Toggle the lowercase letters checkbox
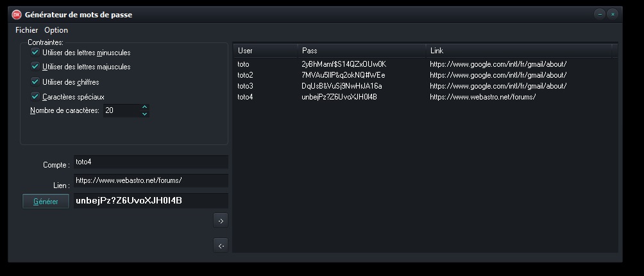The width and height of the screenshot is (644, 276). 35,52
